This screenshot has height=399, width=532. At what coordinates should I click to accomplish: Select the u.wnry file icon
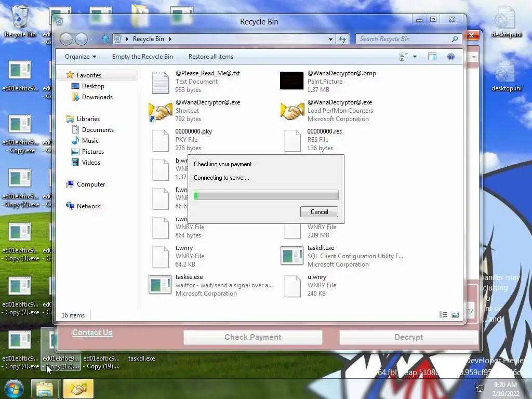(x=292, y=286)
